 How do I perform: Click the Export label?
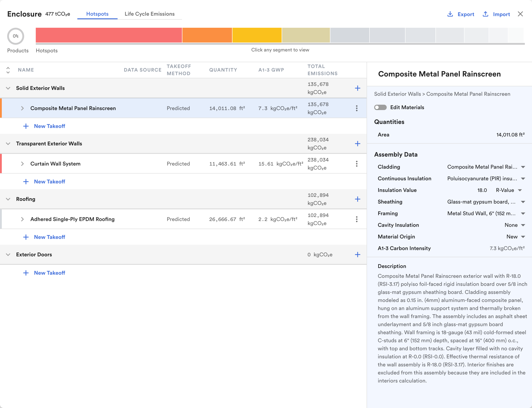point(466,14)
